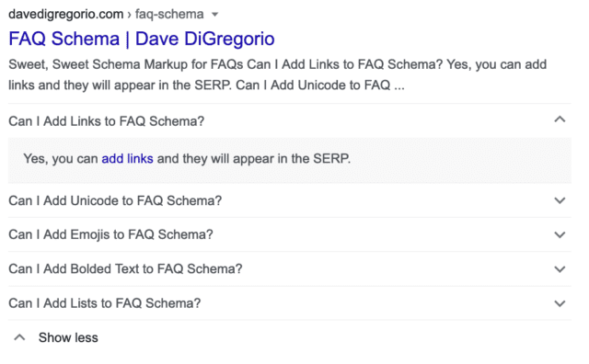Click the 'Show less' label
Screen dimensions: 589x364
pos(68,337)
